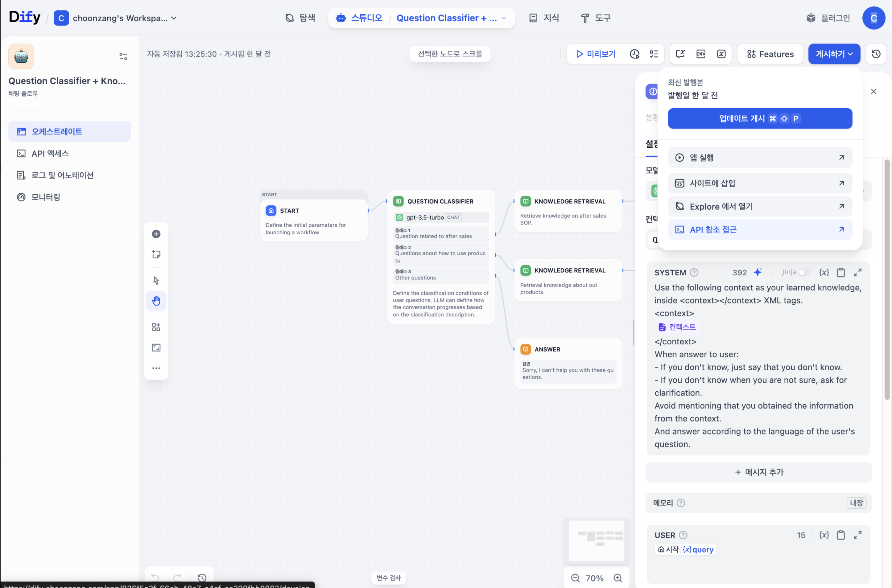This screenshot has height=588, width=892.
Task: Expand the workspace name dropdown
Action: pos(174,18)
